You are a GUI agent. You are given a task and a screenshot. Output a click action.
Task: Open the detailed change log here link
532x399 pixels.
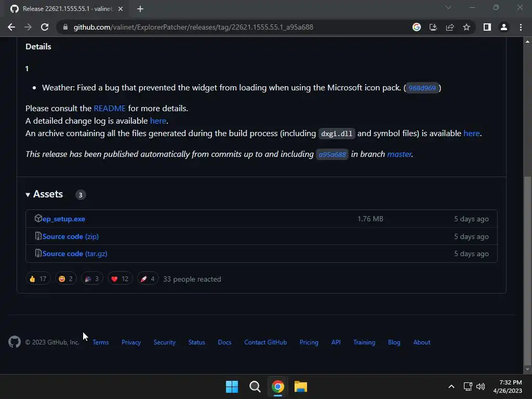(158, 121)
